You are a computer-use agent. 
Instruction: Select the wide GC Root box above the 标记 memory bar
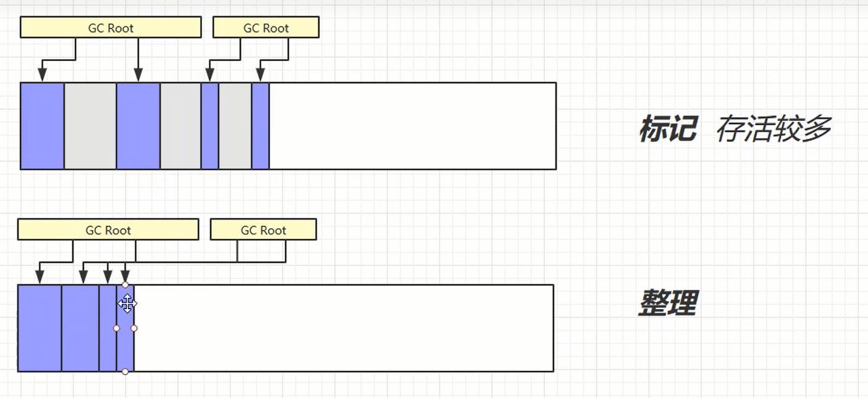click(x=111, y=28)
